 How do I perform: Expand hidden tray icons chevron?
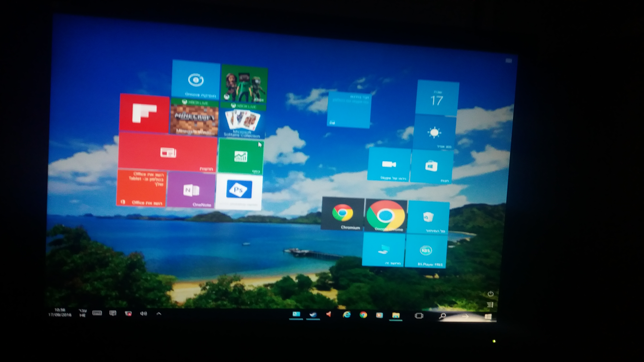tap(159, 314)
